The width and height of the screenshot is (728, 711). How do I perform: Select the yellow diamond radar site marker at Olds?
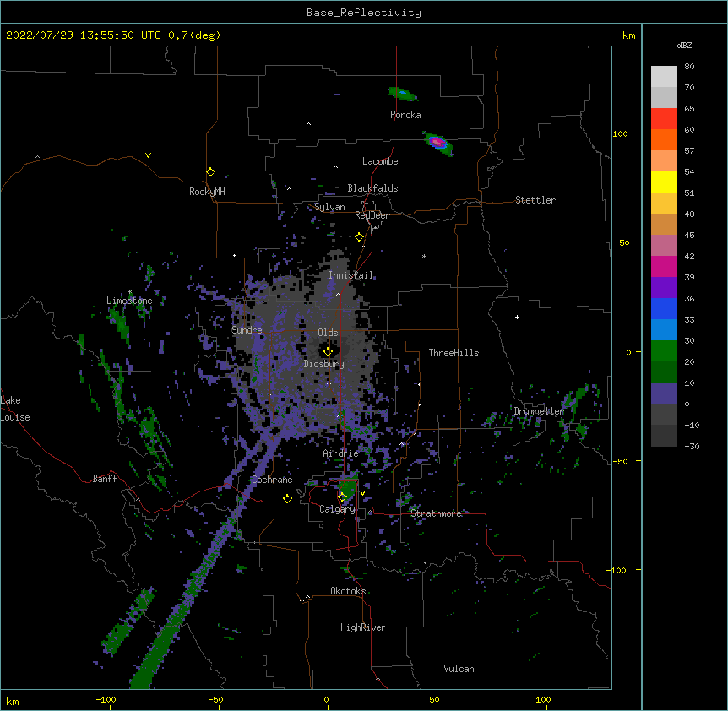pos(328,351)
